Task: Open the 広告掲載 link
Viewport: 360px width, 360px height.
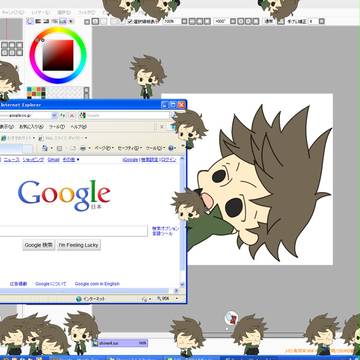Action: point(18,284)
